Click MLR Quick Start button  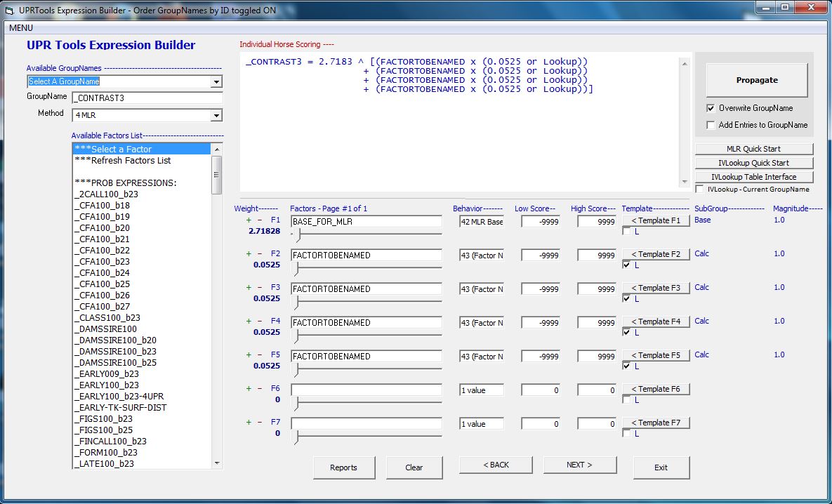(753, 149)
